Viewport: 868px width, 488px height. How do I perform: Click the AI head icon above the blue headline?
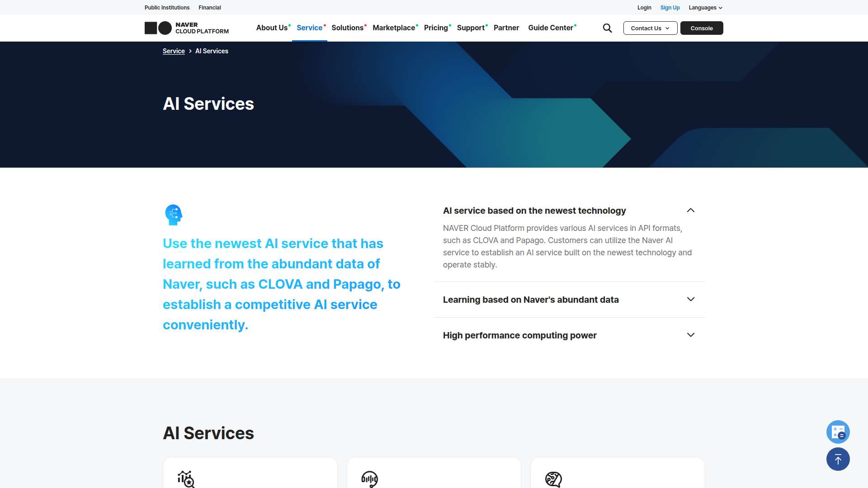[174, 215]
